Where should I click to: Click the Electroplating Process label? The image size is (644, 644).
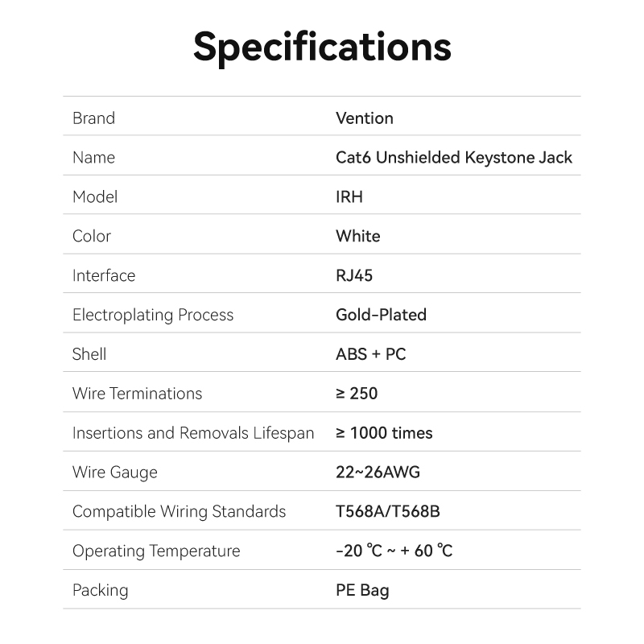click(x=153, y=315)
